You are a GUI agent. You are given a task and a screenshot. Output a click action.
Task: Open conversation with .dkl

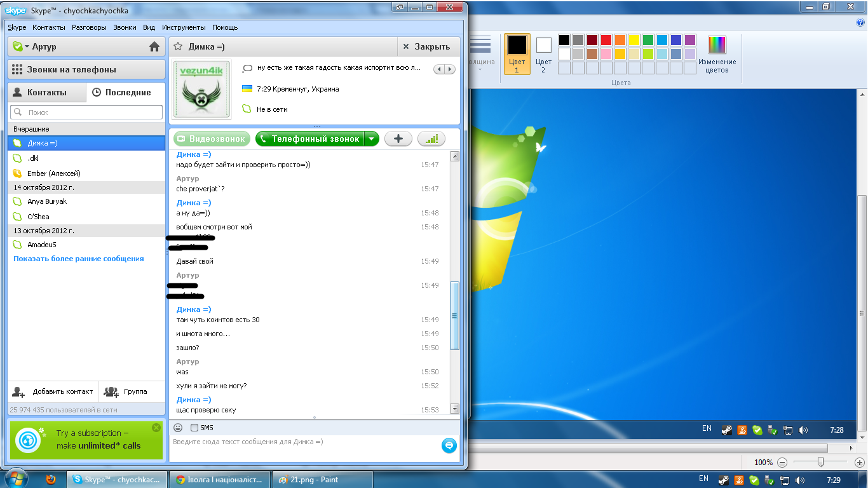[86, 158]
